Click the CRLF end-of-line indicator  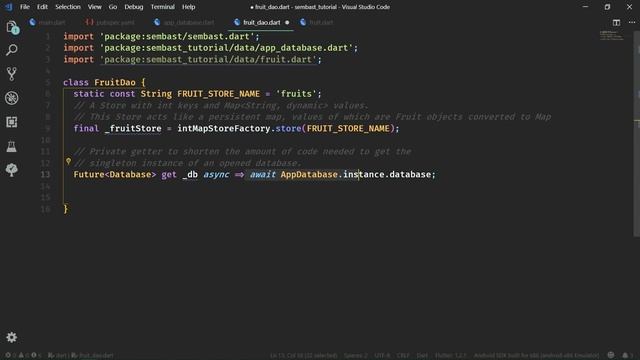click(403, 356)
